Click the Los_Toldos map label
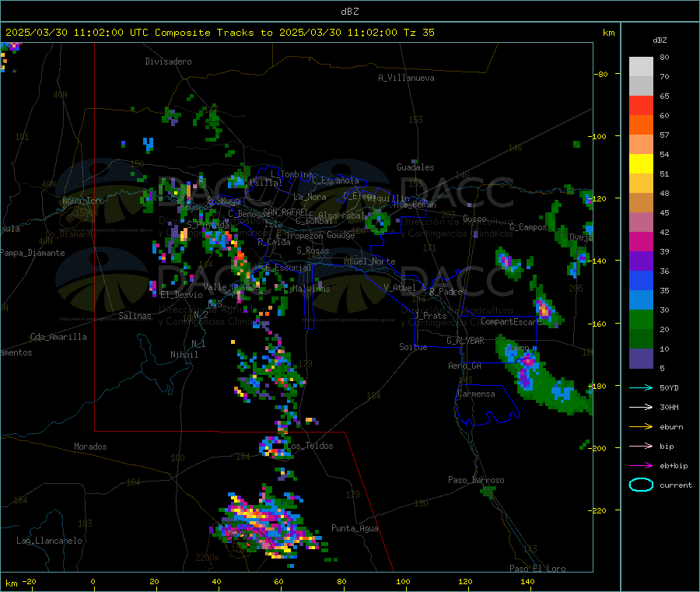The width and height of the screenshot is (700, 592). (310, 446)
